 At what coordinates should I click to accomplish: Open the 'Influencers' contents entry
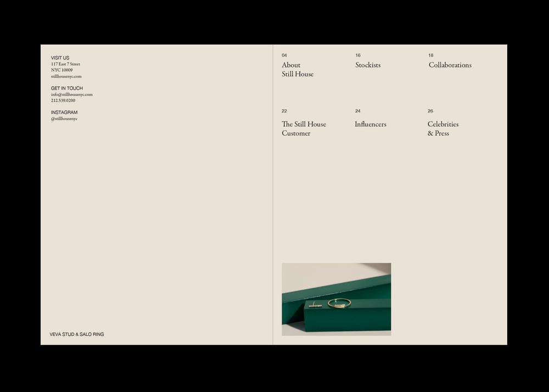(x=371, y=124)
